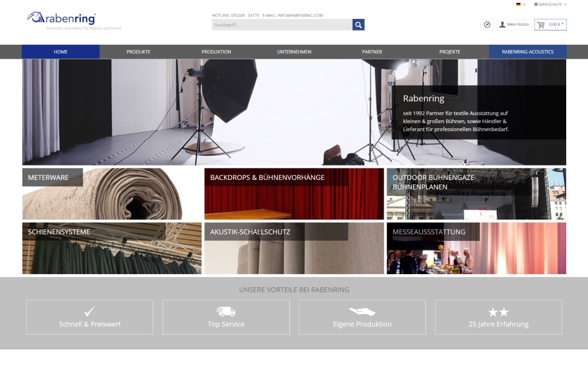This screenshot has height=388, width=588.
Task: Open the Meterware category tile
Action: click(111, 194)
